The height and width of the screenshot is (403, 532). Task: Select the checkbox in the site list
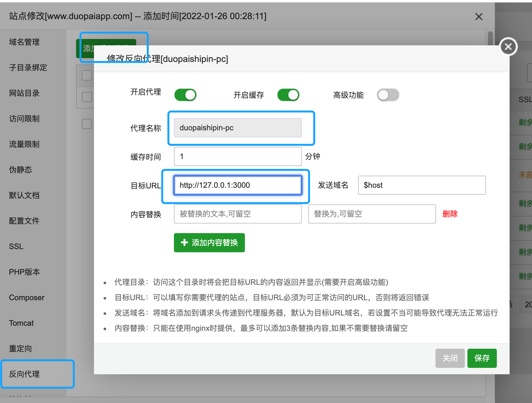tap(86, 97)
